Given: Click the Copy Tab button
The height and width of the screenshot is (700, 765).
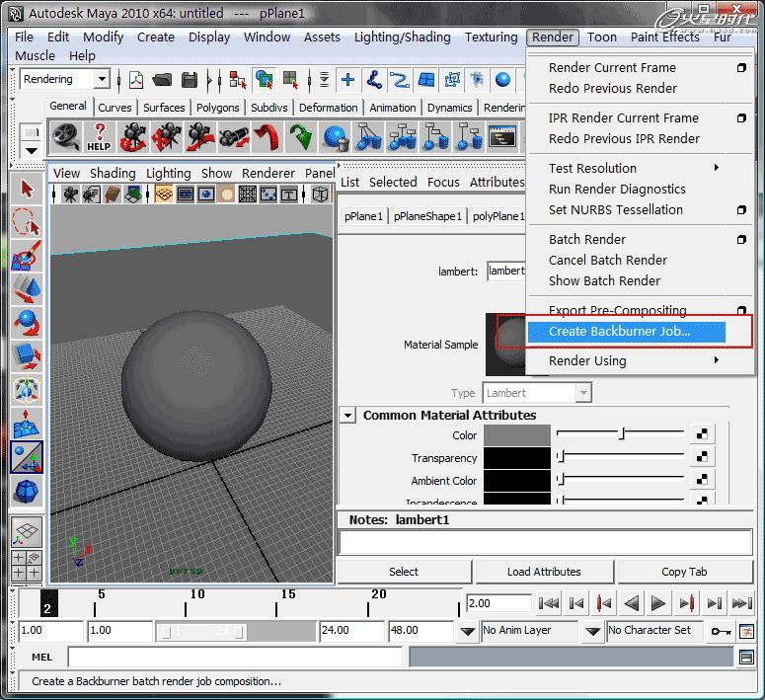Looking at the screenshot, I should pyautogui.click(x=684, y=572).
